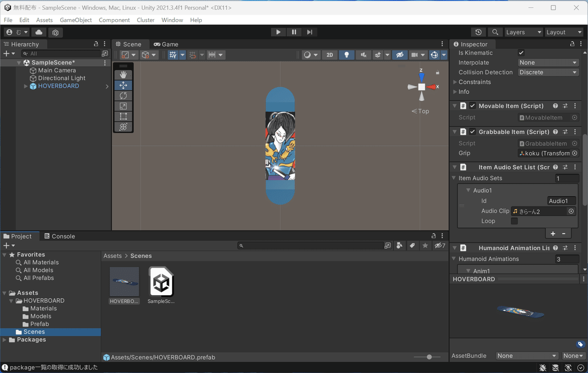
Task: Expand the Constraints section
Action: click(x=455, y=82)
